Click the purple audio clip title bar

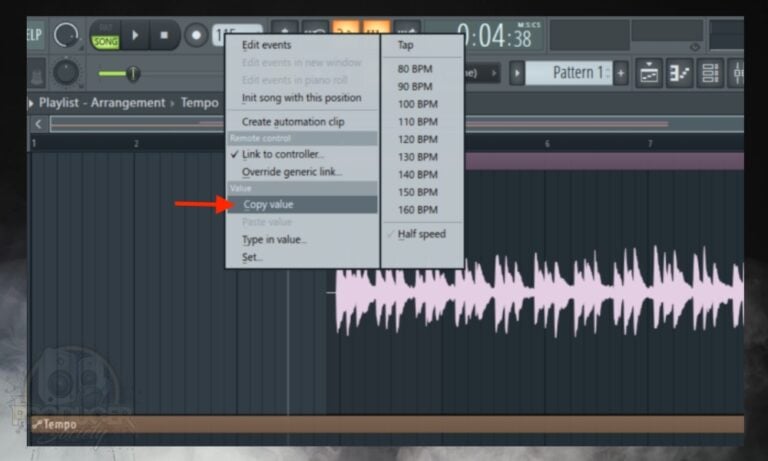point(604,161)
